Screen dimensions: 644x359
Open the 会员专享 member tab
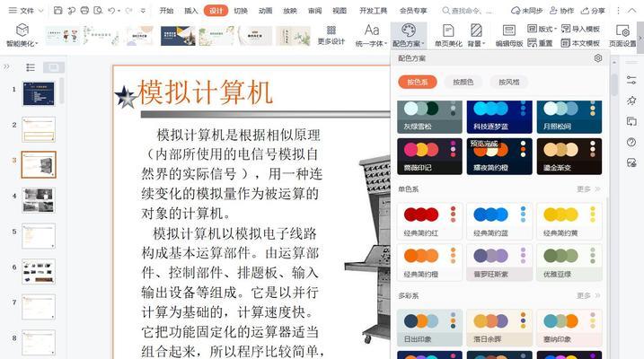click(x=413, y=11)
